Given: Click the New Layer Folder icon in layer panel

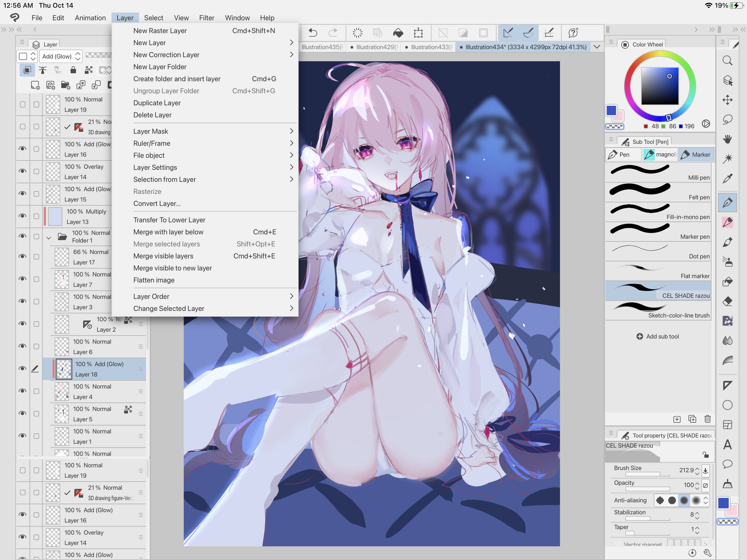Looking at the screenshot, I should [66, 85].
